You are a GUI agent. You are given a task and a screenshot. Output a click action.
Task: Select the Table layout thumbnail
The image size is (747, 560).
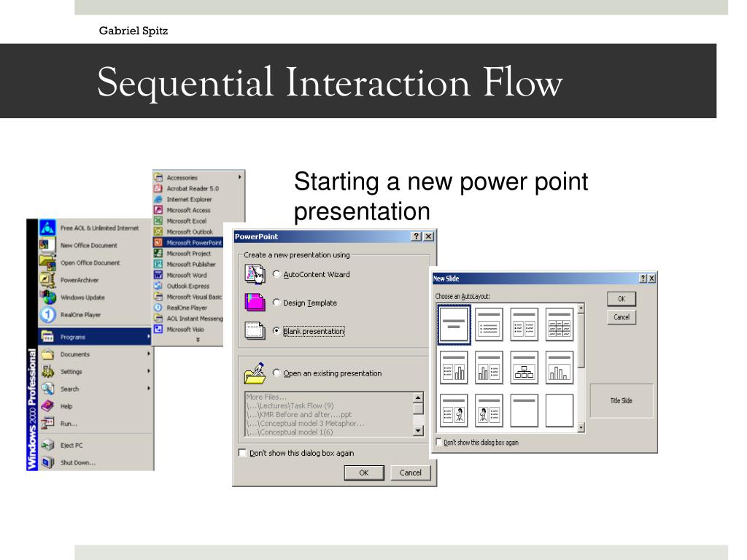560,324
